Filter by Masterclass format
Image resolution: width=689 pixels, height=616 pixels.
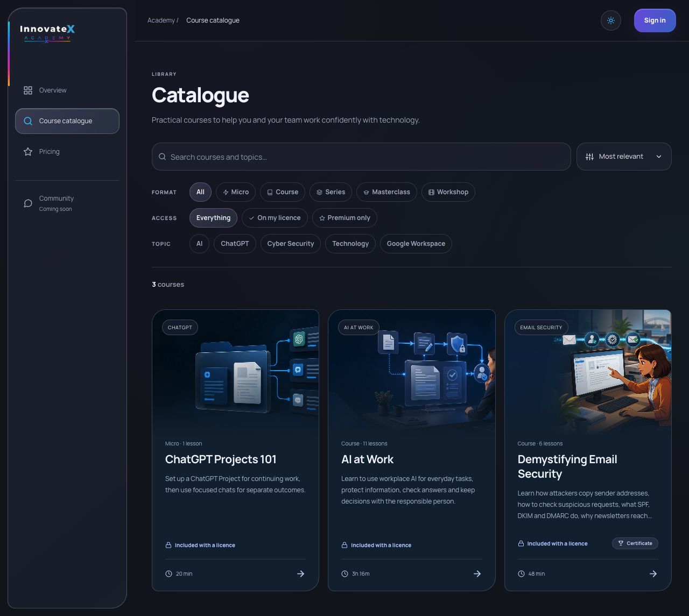pyautogui.click(x=386, y=192)
